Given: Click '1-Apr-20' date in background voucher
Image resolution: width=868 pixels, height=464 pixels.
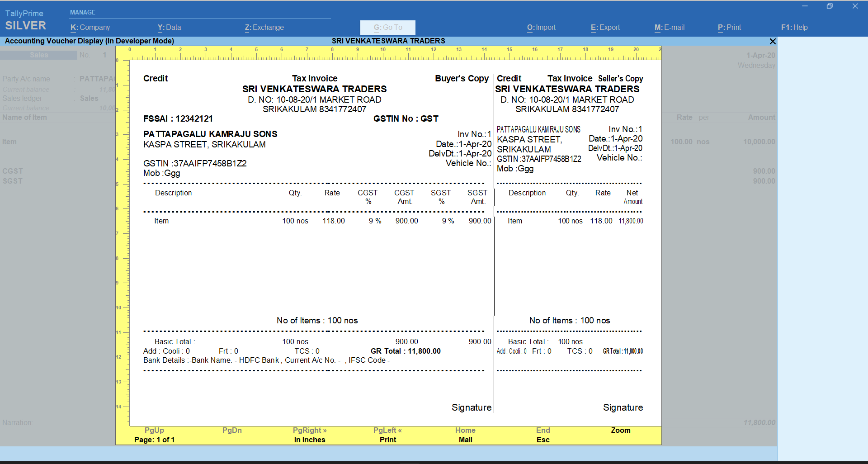Looking at the screenshot, I should [760, 55].
